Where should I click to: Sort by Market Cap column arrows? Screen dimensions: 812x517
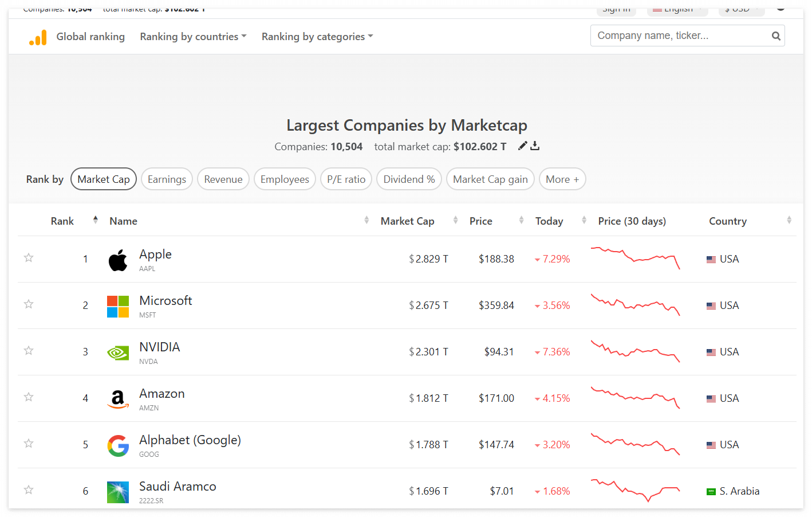[455, 220]
